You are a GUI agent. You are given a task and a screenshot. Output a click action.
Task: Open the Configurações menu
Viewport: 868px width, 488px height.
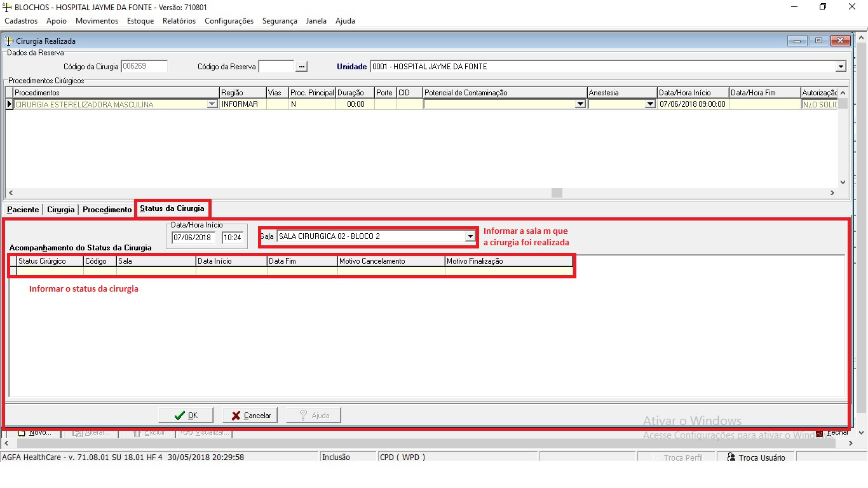(x=229, y=21)
